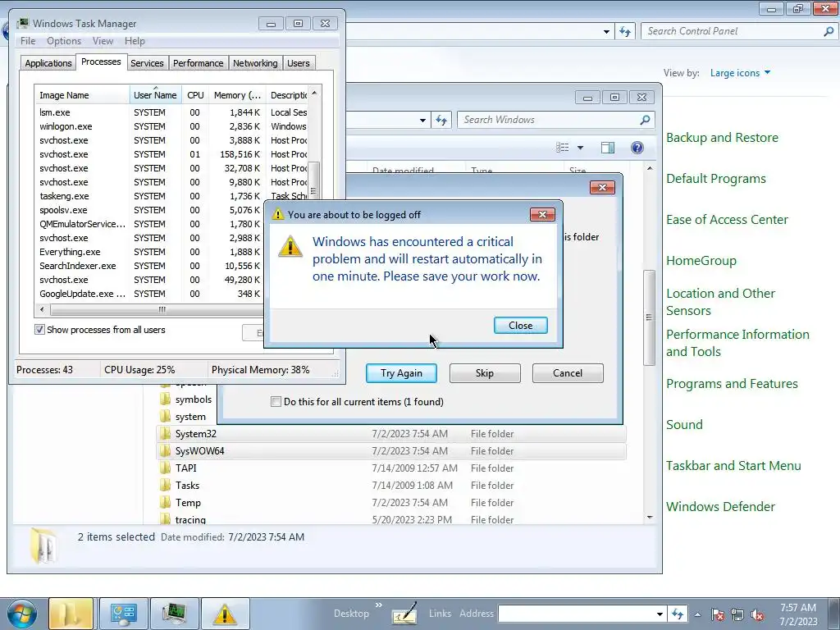Click the Tasks folder icon
This screenshot has height=630, width=840.
[166, 486]
